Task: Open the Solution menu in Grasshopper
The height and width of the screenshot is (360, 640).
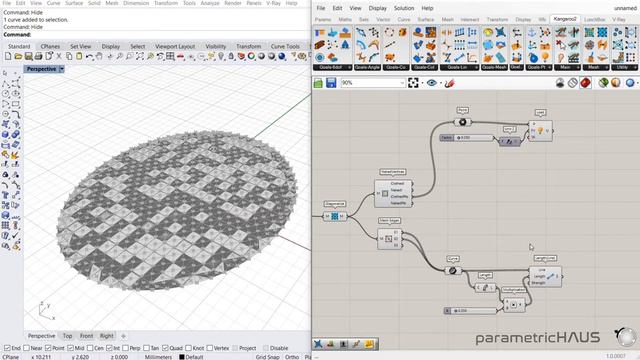Action: 404,8
